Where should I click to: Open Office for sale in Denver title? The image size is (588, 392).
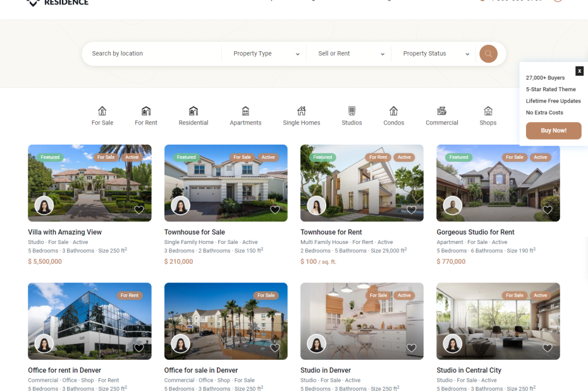201,371
